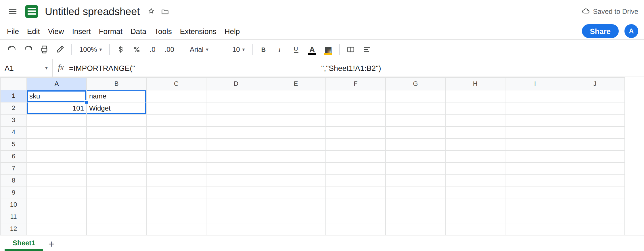Screen dimensions: 644x251
Task: Open the File menu
Action: click(13, 31)
